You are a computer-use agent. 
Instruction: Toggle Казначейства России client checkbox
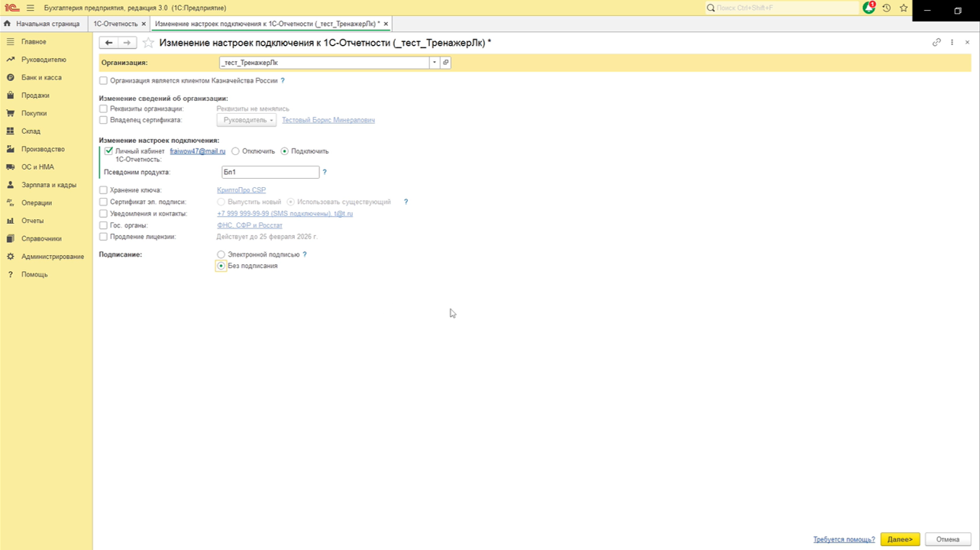[103, 80]
